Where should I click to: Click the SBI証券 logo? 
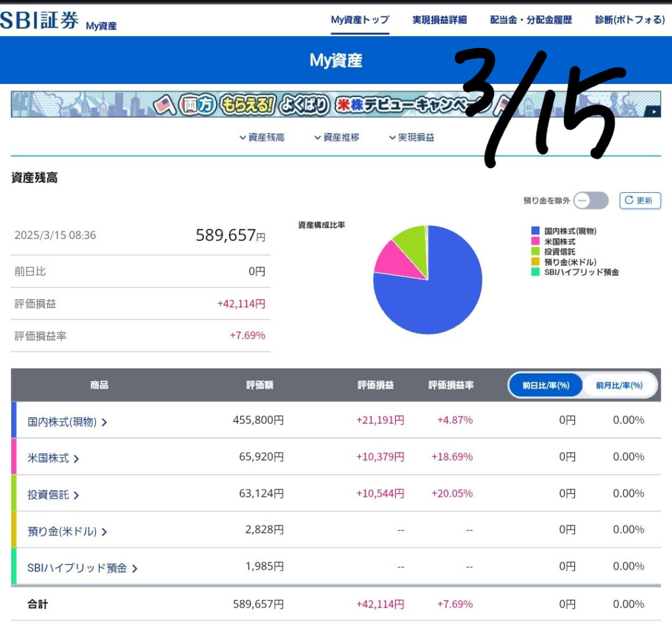[x=39, y=20]
